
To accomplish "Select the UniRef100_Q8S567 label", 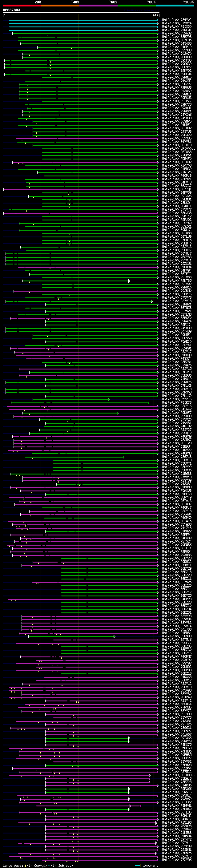I will point(176,440).
